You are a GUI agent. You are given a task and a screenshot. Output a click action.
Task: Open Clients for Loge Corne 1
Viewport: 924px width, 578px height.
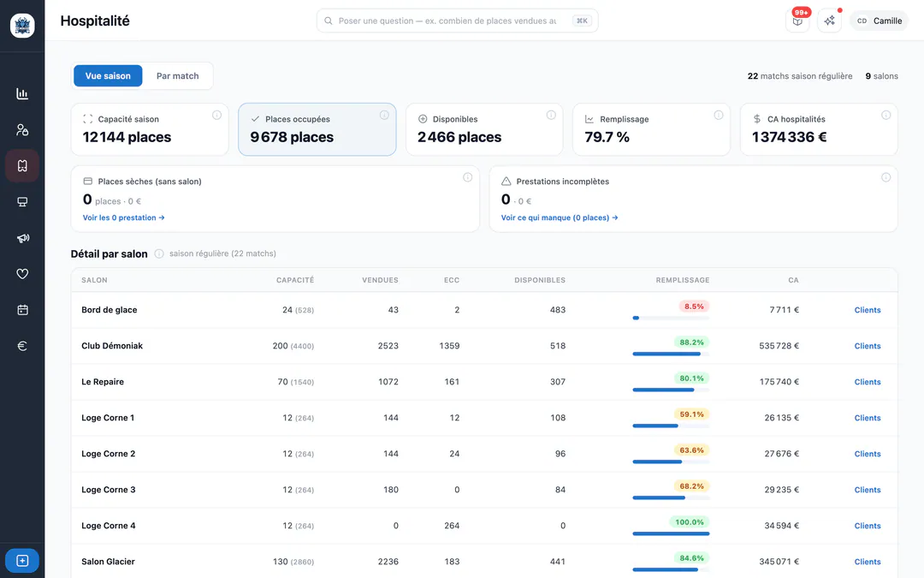click(868, 418)
